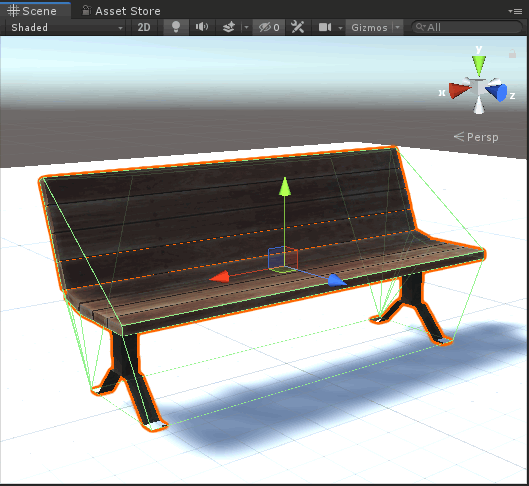Click the green Y axis cone on orientation gizmo

click(479, 65)
